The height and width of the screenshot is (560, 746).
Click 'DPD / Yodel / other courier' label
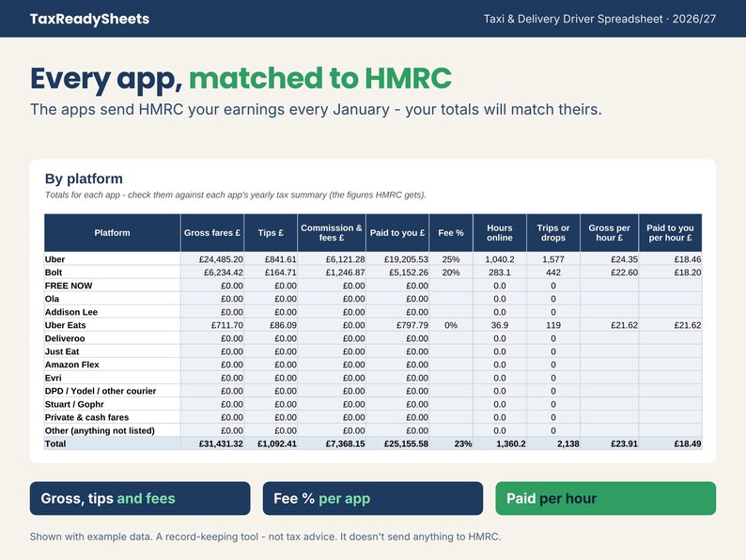pos(101,391)
